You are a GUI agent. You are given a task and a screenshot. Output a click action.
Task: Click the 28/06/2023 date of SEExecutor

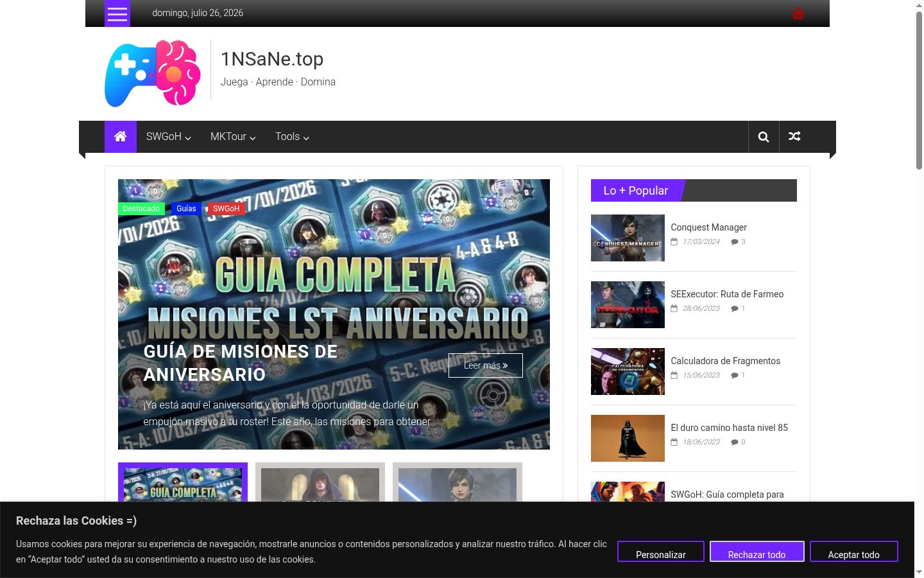tap(701, 309)
